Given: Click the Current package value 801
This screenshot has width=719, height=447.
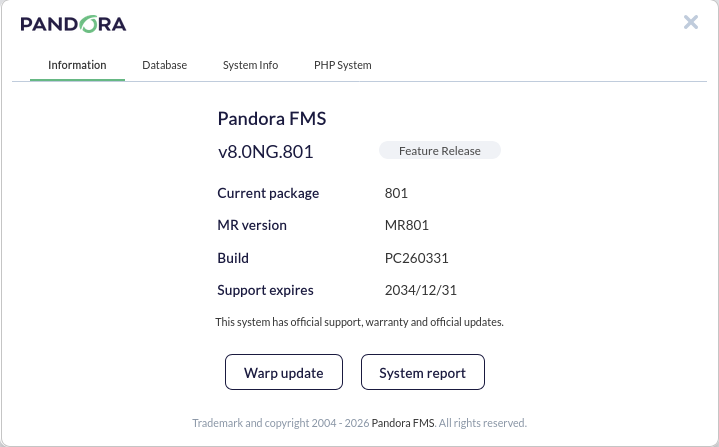Looking at the screenshot, I should pyautogui.click(x=396, y=193).
